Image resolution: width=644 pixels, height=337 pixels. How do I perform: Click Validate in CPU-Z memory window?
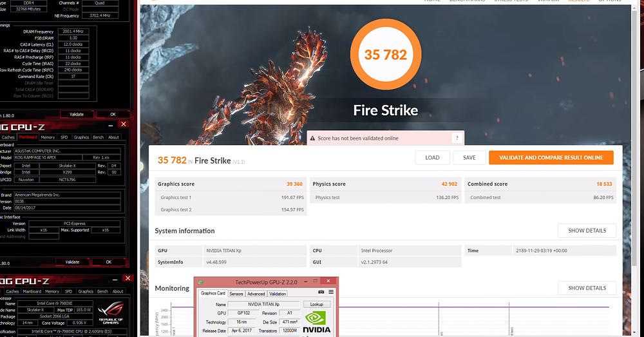(77, 115)
